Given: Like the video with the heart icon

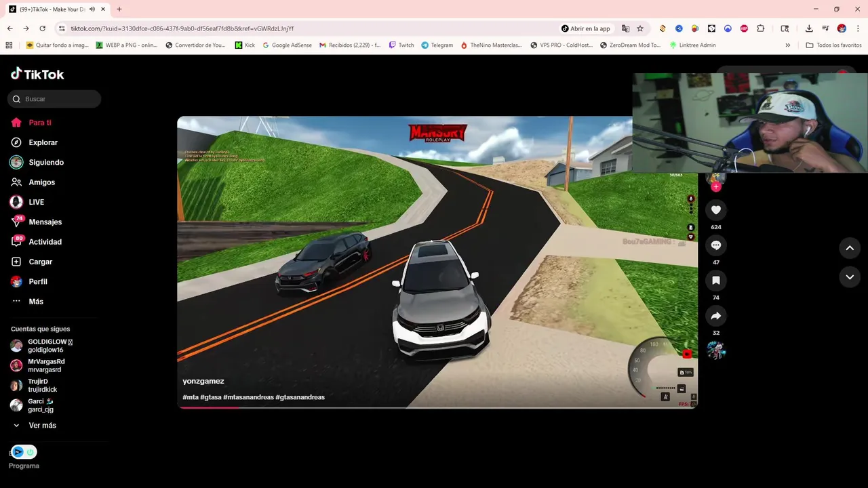Looking at the screenshot, I should [715, 210].
